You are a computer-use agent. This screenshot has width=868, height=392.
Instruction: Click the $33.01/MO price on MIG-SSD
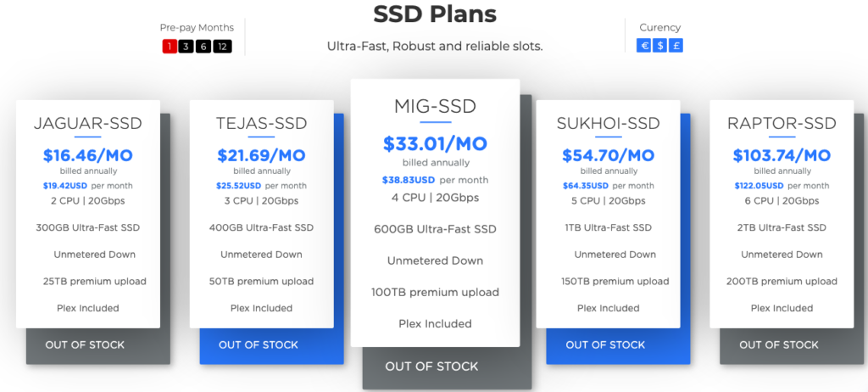click(x=435, y=143)
